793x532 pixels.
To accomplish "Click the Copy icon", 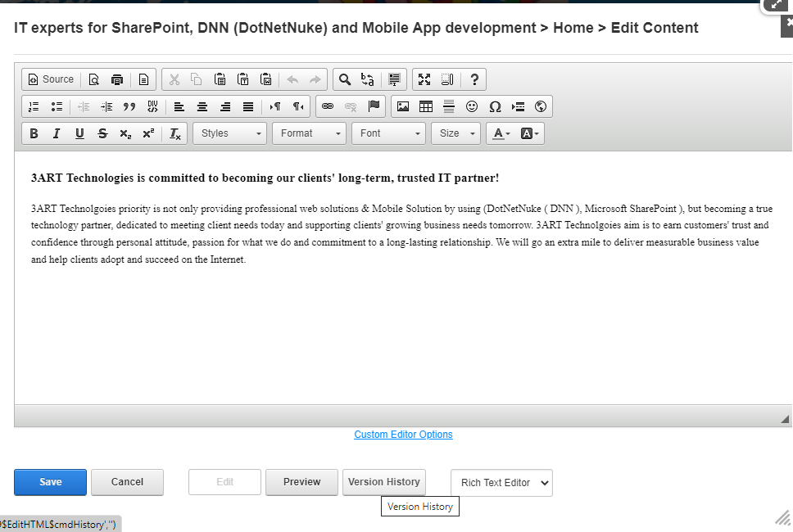I will pyautogui.click(x=197, y=79).
